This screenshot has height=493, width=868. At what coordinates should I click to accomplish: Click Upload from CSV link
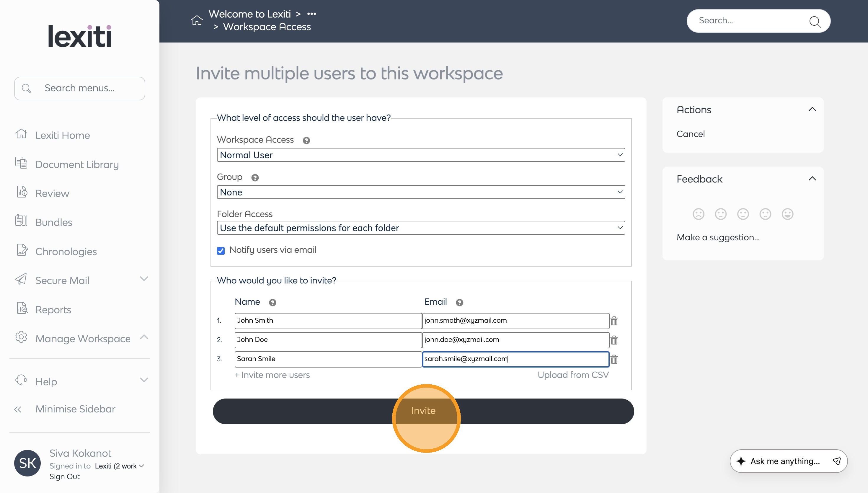(x=573, y=375)
